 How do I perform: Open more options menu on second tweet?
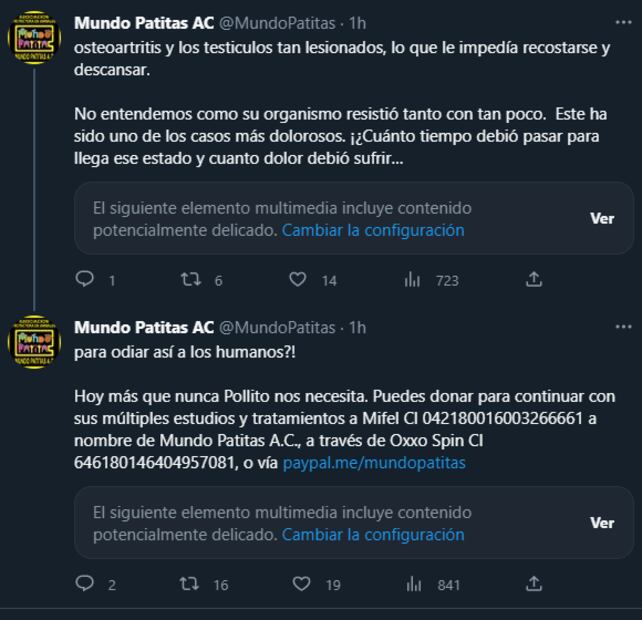(623, 327)
